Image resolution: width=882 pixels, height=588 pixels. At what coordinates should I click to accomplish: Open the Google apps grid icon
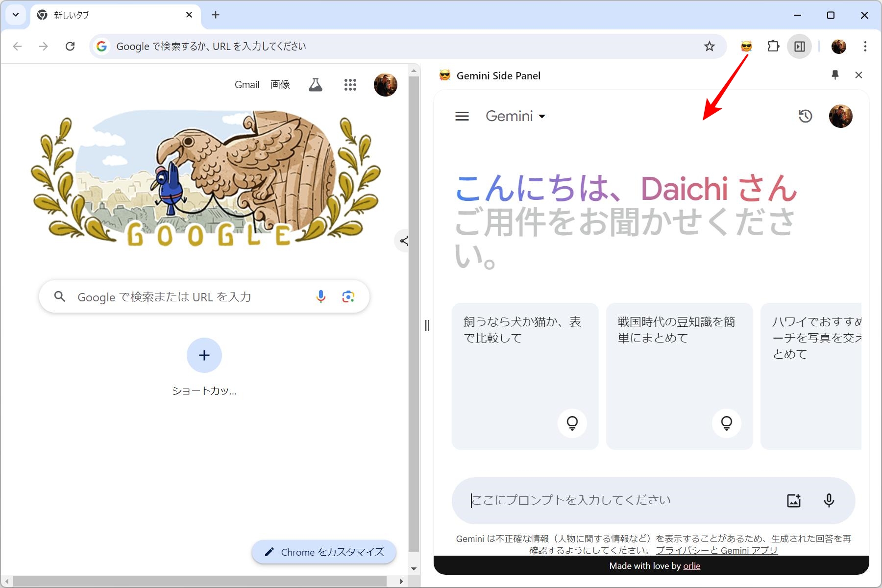pos(350,85)
